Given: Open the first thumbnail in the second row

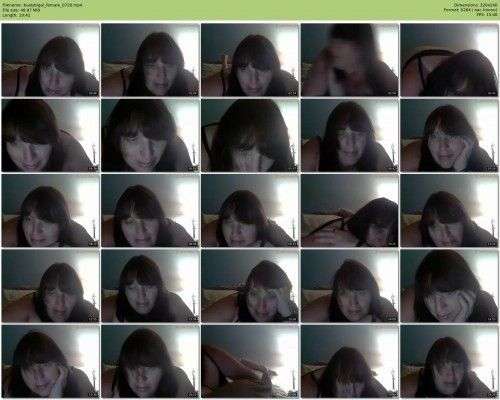Looking at the screenshot, I should pos(50,135).
